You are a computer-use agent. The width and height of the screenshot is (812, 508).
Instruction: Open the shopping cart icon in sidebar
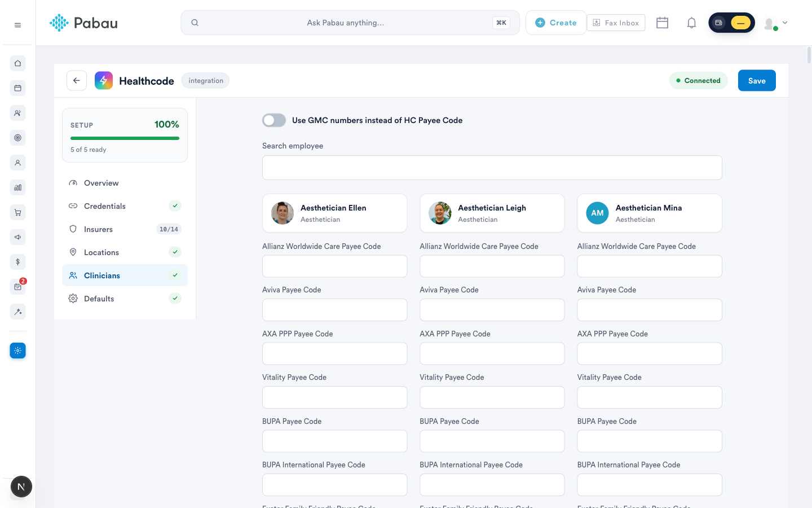point(17,212)
